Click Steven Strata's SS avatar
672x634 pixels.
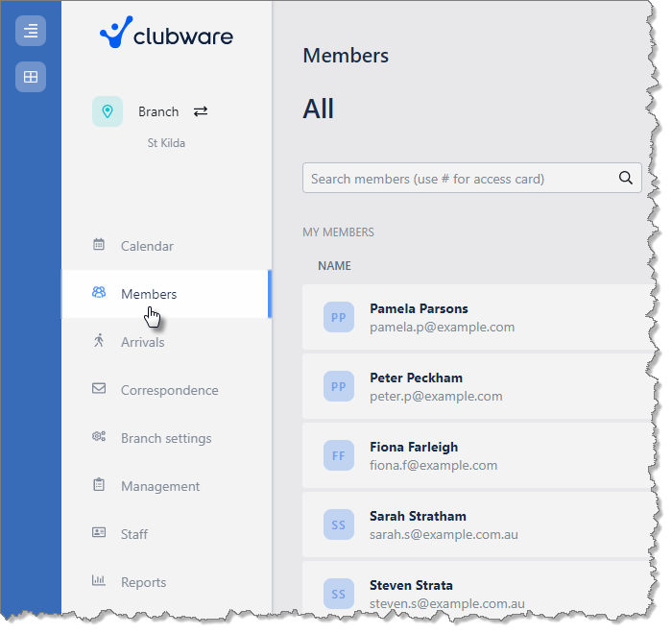tap(339, 594)
